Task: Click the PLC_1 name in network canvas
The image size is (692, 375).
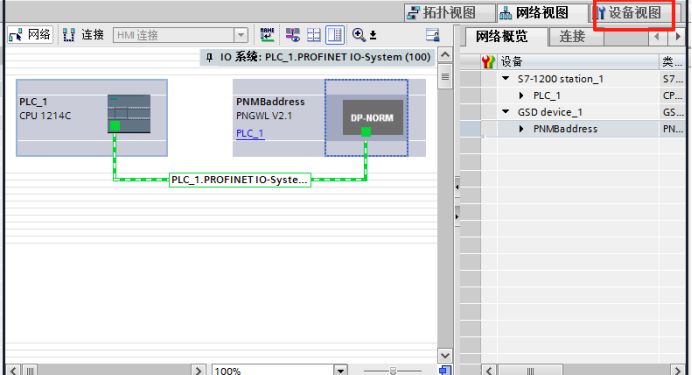Action: [x=33, y=101]
